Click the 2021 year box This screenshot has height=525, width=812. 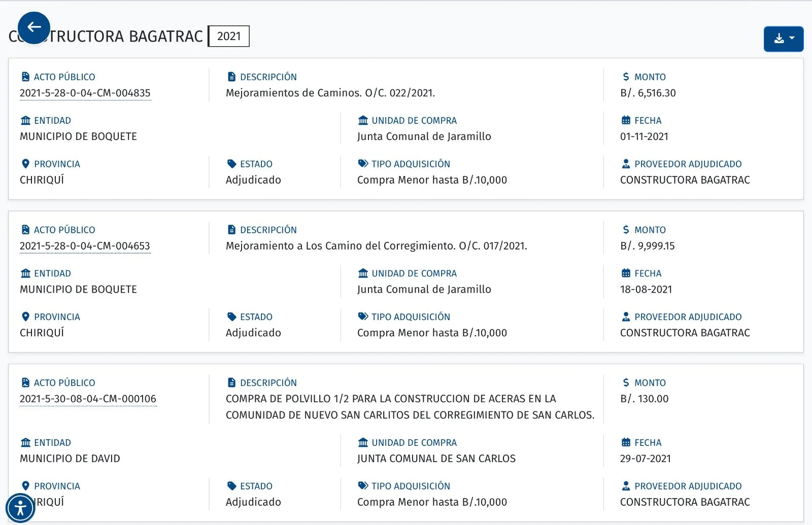[229, 36]
